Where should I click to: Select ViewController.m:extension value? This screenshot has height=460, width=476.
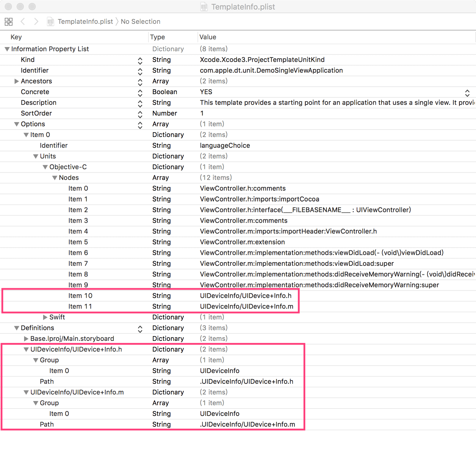pos(242,242)
